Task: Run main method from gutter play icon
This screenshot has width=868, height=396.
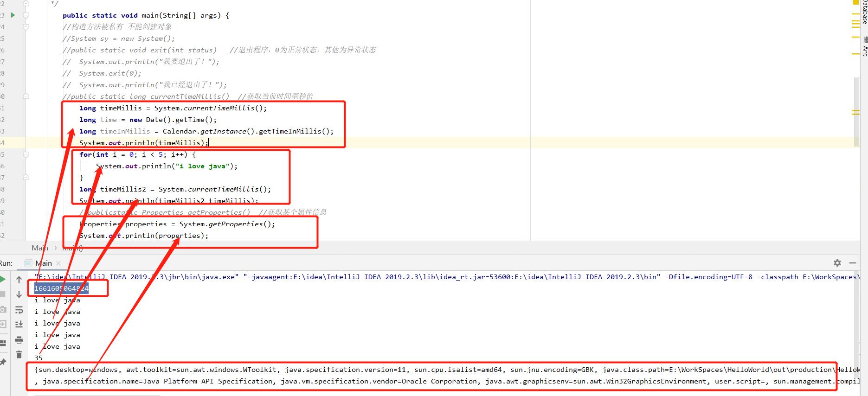Action: tap(13, 15)
